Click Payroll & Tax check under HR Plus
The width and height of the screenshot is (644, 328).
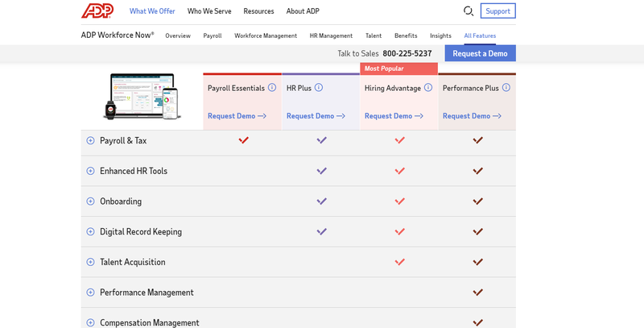tap(321, 140)
